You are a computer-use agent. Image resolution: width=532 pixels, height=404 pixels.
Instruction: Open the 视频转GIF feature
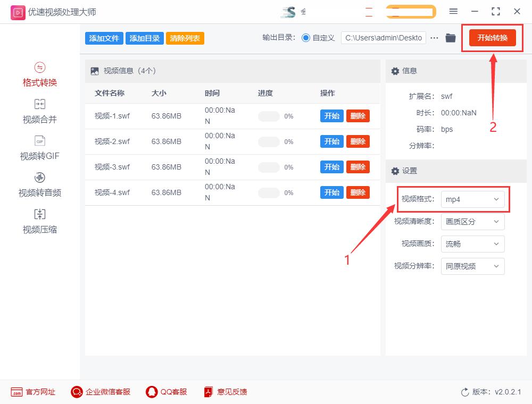point(39,148)
